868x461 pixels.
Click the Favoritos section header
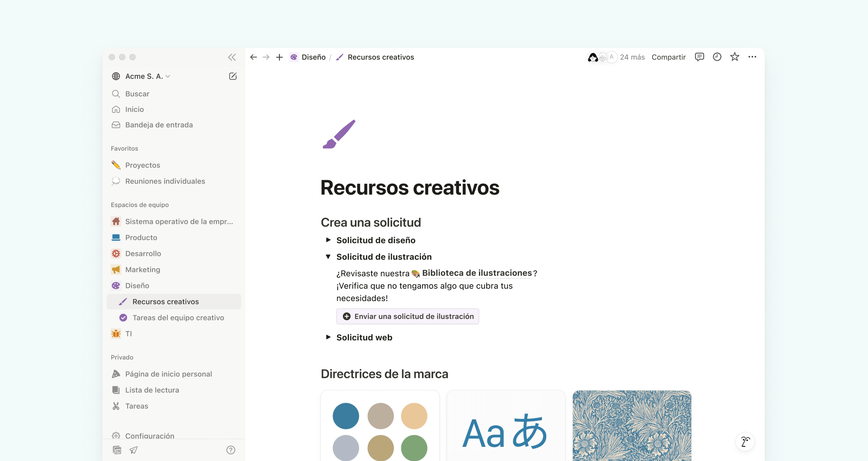(124, 148)
